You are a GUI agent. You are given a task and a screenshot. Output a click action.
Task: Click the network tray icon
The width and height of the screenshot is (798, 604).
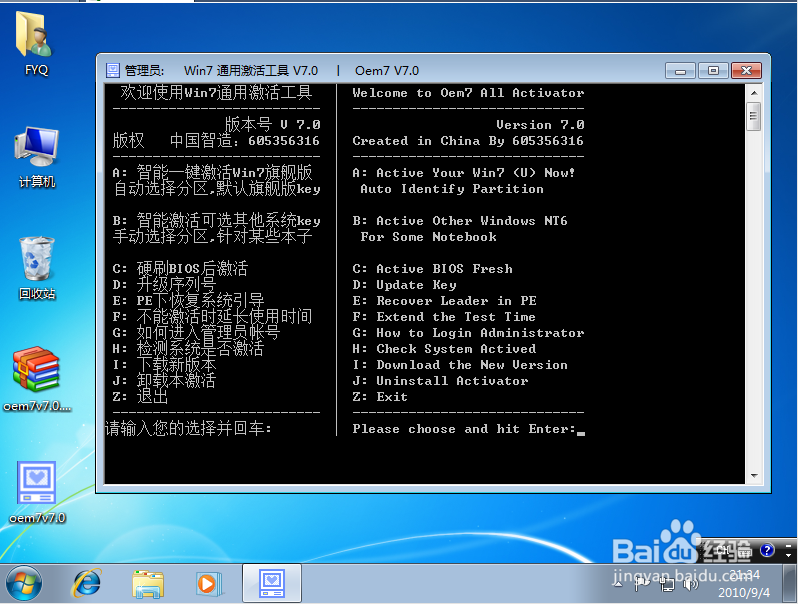(x=667, y=585)
